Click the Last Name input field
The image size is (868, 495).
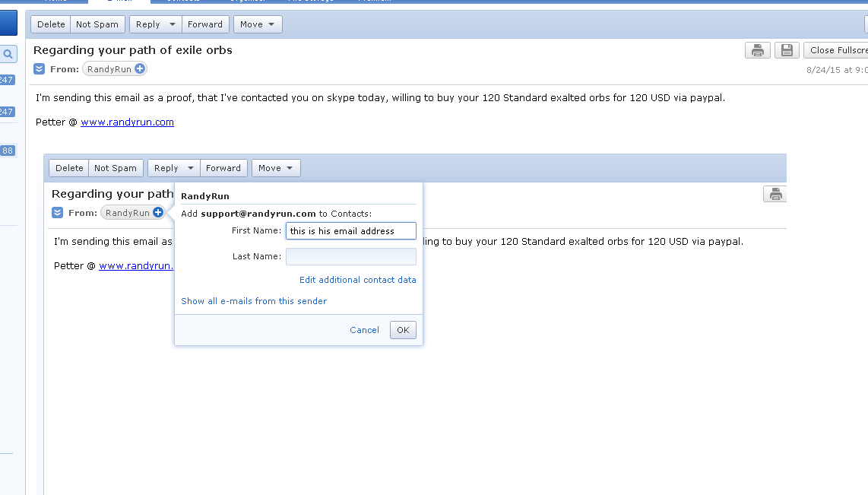pos(351,256)
